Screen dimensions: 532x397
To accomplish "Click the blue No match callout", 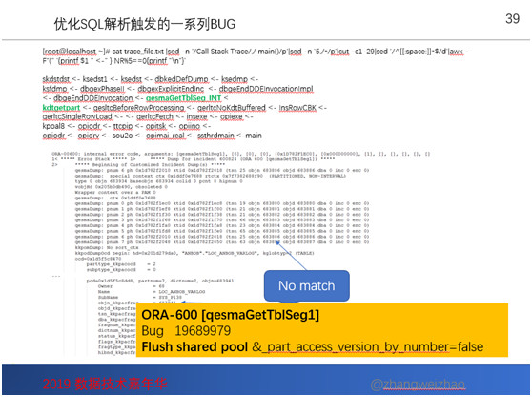I will pyautogui.click(x=306, y=285).
